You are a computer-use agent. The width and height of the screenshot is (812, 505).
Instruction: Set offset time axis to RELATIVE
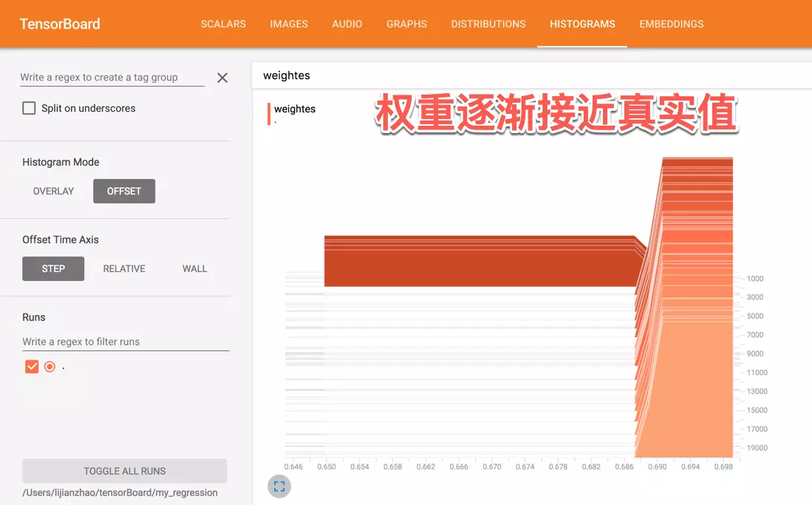[124, 268]
